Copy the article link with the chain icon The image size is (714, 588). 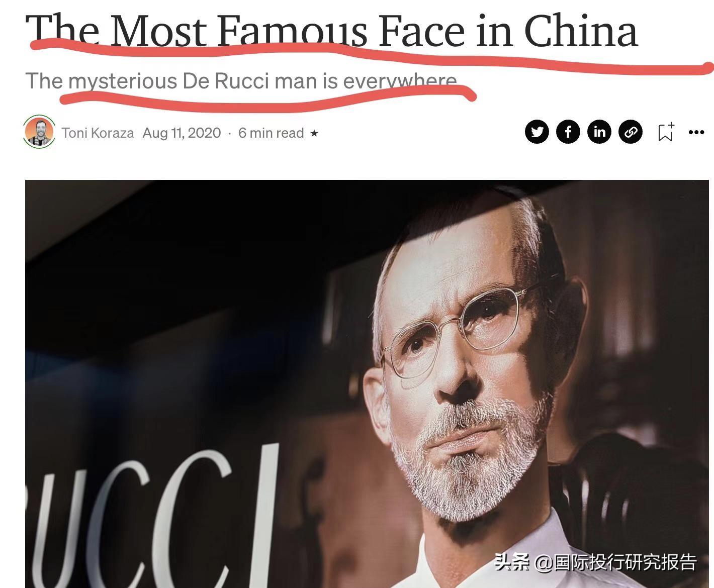pos(631,132)
